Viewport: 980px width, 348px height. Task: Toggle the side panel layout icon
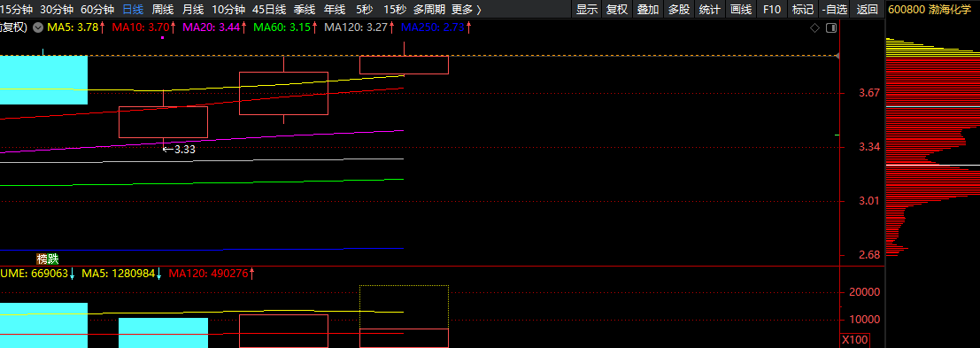click(x=831, y=28)
